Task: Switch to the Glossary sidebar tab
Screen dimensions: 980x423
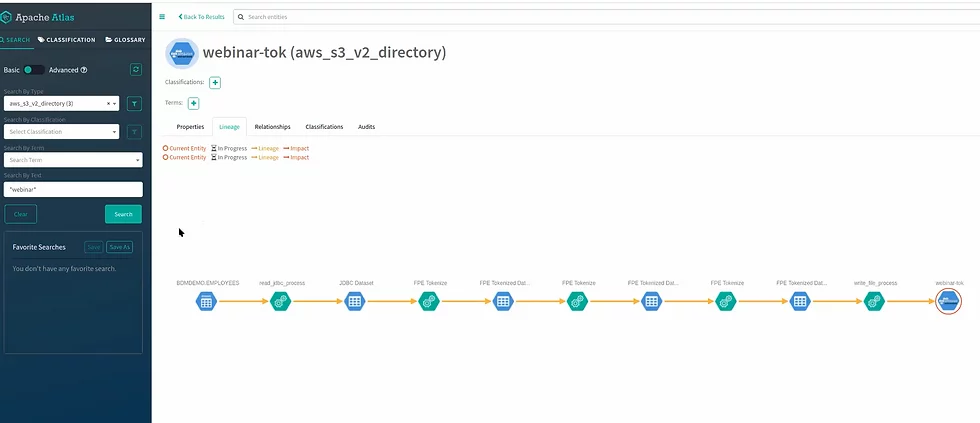Action: 125,39
